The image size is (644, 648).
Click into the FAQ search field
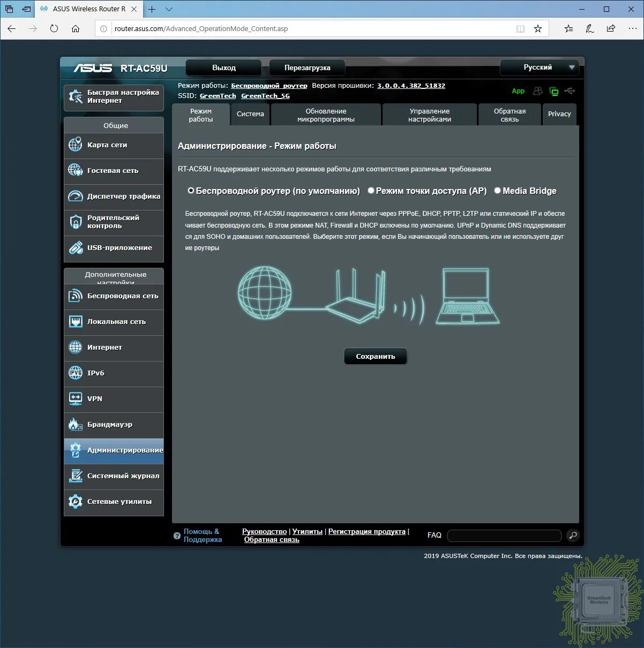(x=504, y=536)
